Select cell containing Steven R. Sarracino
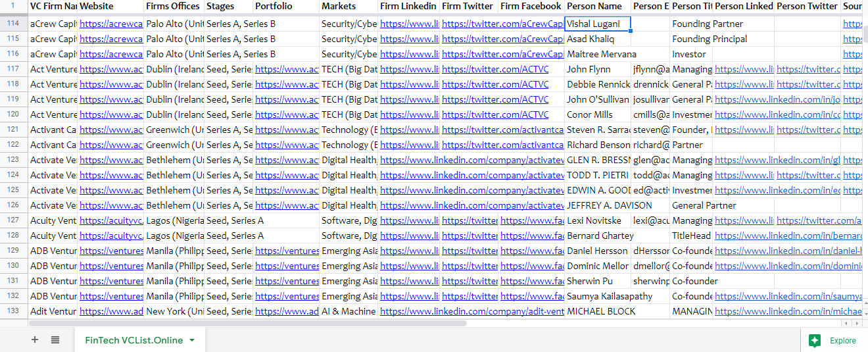The height and width of the screenshot is (352, 868). coord(598,130)
